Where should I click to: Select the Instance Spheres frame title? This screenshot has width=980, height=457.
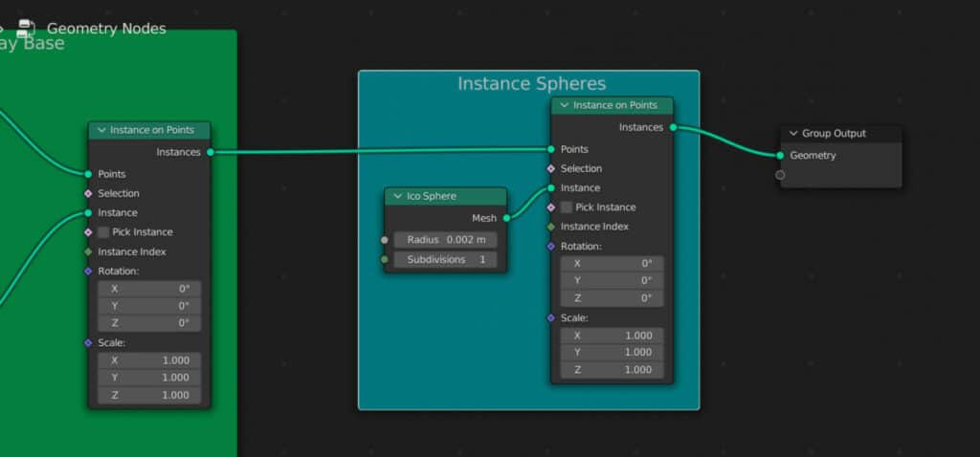531,84
